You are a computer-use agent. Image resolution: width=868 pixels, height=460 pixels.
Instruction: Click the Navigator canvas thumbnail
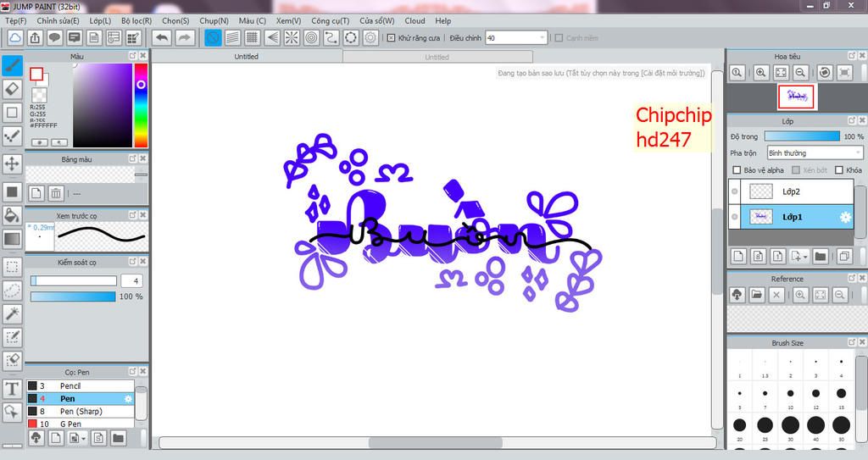click(x=796, y=97)
